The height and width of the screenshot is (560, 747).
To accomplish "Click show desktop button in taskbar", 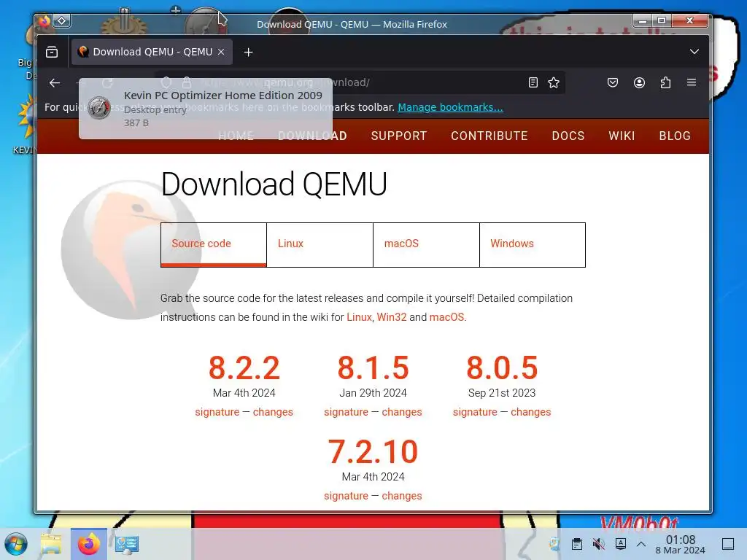I will pos(728,544).
